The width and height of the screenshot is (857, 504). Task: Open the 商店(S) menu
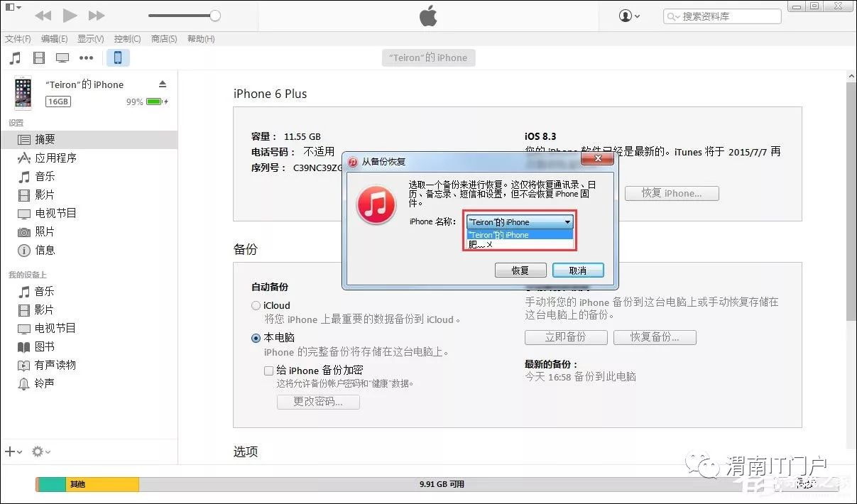click(x=164, y=39)
